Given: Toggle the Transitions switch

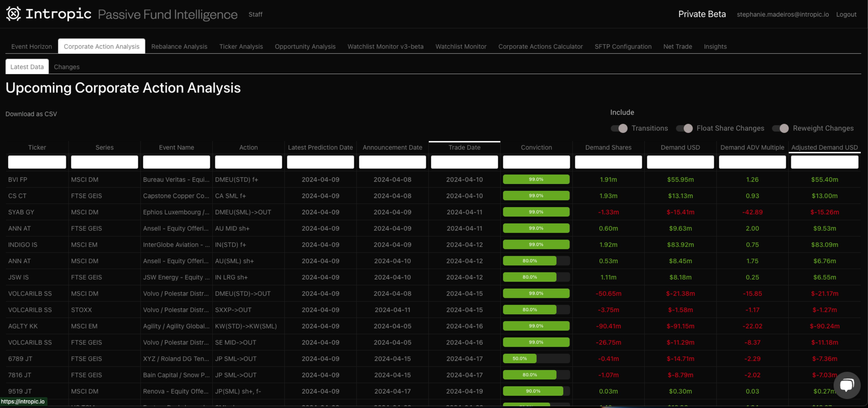Looking at the screenshot, I should point(619,128).
